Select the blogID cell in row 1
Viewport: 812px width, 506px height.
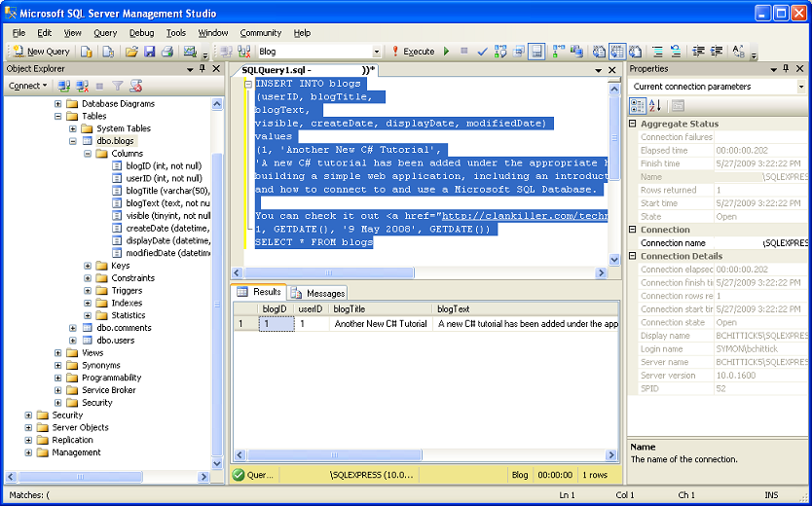(276, 324)
